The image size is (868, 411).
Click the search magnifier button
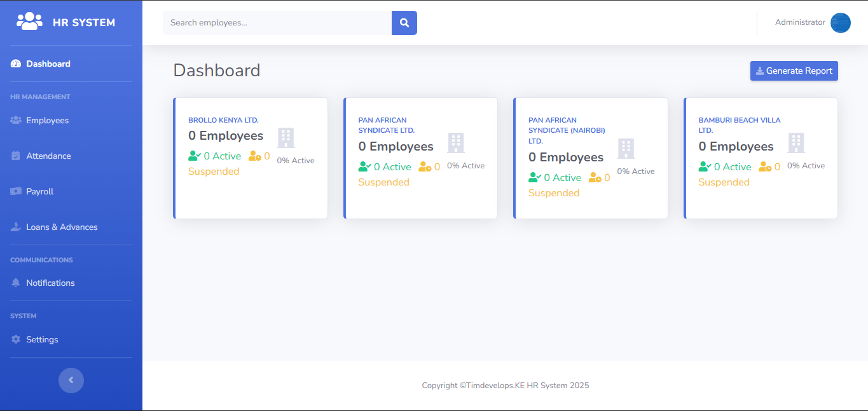pyautogui.click(x=404, y=22)
